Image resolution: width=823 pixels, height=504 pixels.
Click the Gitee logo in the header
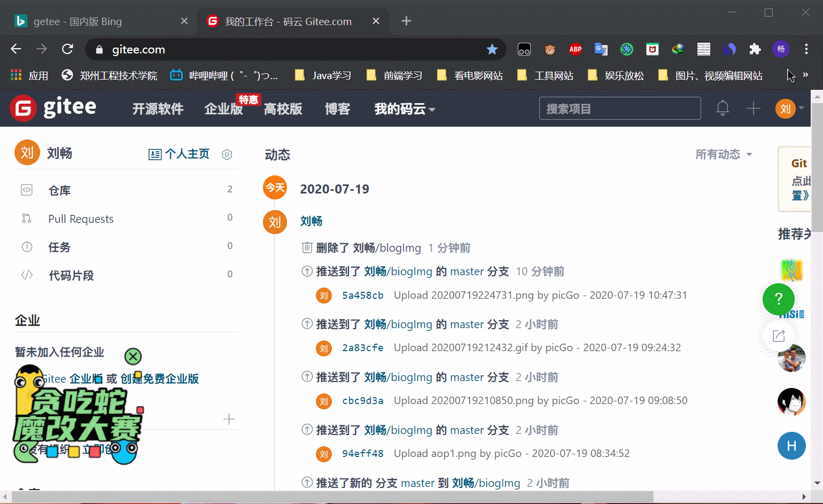tap(53, 108)
